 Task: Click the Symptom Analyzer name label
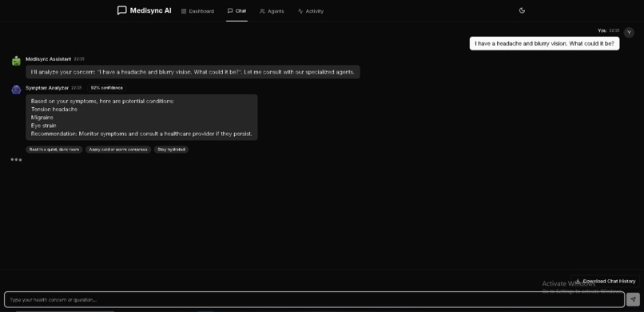47,88
